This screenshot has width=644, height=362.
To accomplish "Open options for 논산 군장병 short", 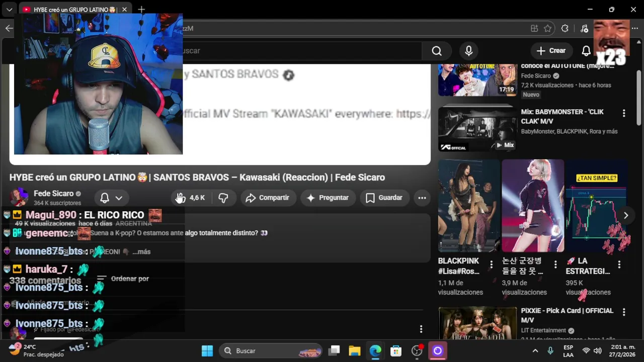I will [555, 264].
